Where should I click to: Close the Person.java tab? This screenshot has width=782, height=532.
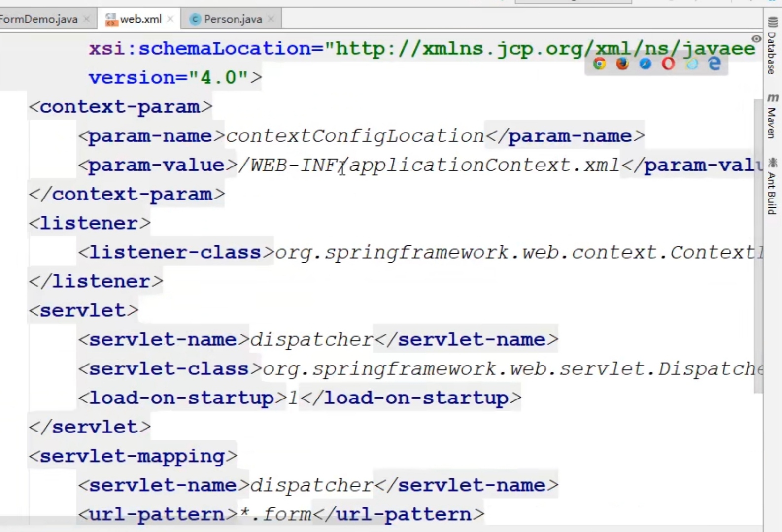click(271, 19)
